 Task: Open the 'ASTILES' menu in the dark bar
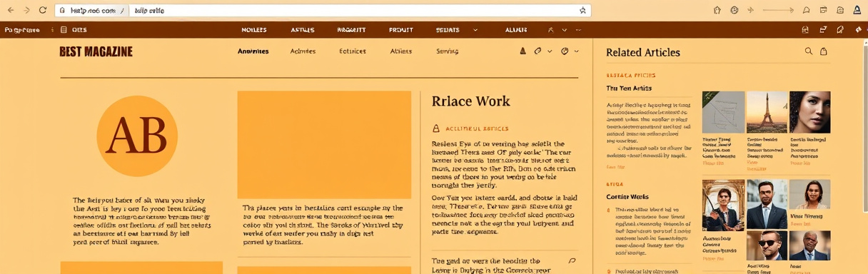click(x=303, y=30)
